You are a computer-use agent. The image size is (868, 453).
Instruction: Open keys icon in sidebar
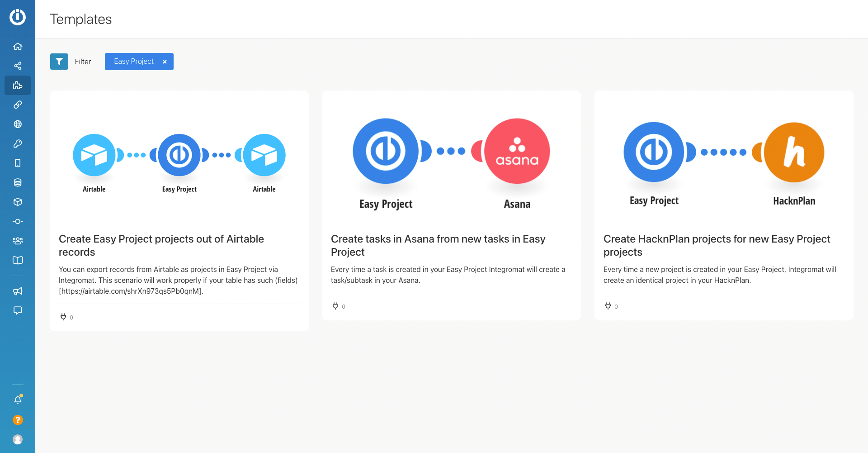click(x=18, y=143)
